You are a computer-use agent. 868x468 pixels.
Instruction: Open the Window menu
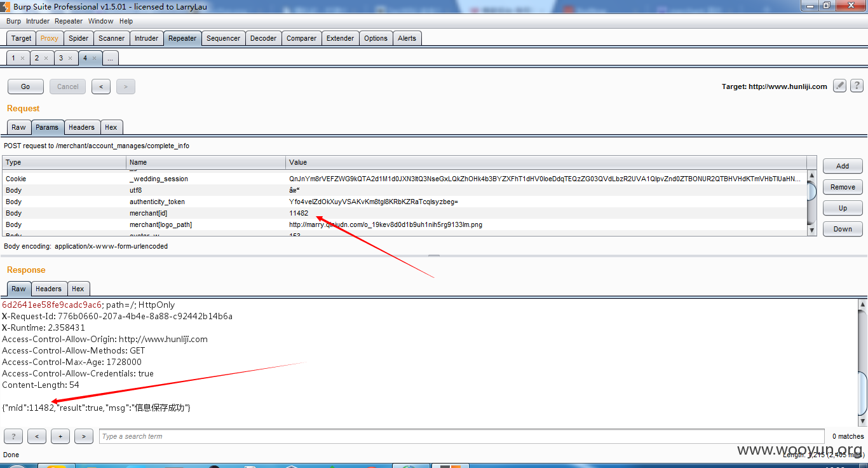[x=100, y=21]
